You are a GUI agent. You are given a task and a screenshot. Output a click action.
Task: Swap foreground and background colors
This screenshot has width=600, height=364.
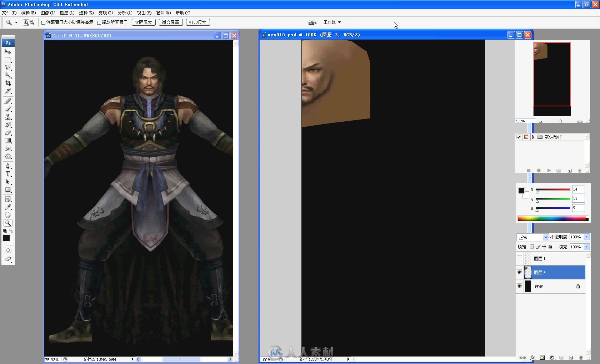click(x=11, y=231)
